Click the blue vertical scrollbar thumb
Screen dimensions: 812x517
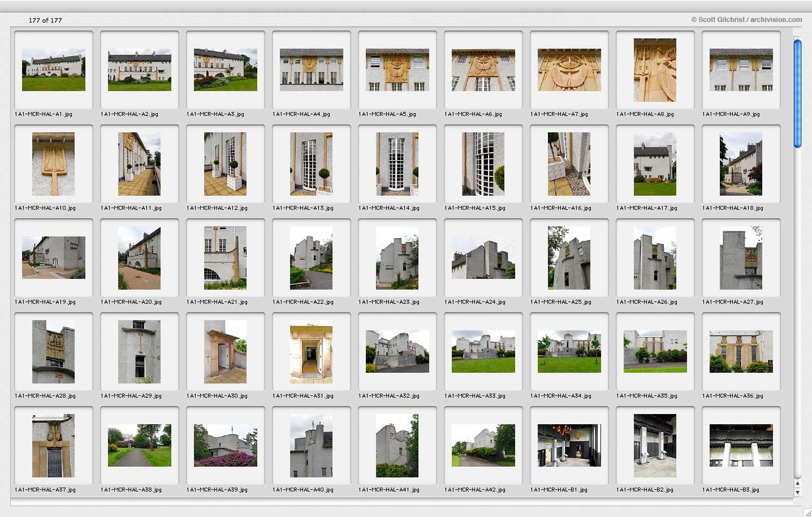point(797,93)
